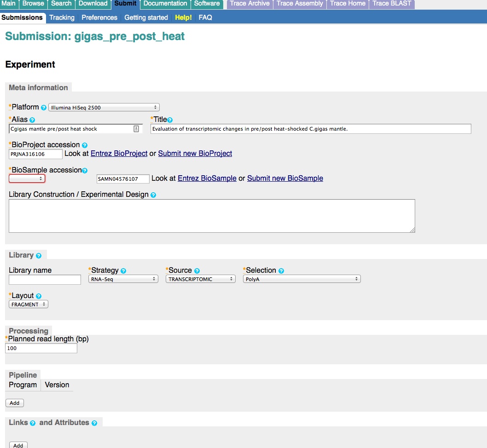Image resolution: width=487 pixels, height=448 pixels.
Task: Click help icon next to Selection label
Action: pos(281,271)
